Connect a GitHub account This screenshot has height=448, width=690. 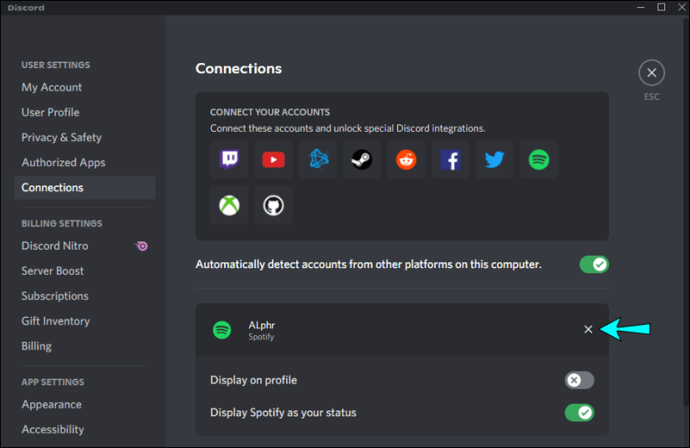(273, 205)
